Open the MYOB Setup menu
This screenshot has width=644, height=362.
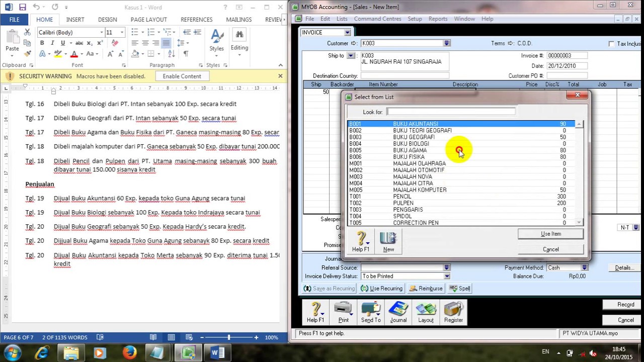(415, 19)
